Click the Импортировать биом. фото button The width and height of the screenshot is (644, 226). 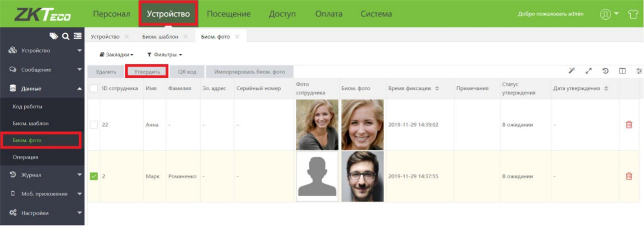point(250,72)
